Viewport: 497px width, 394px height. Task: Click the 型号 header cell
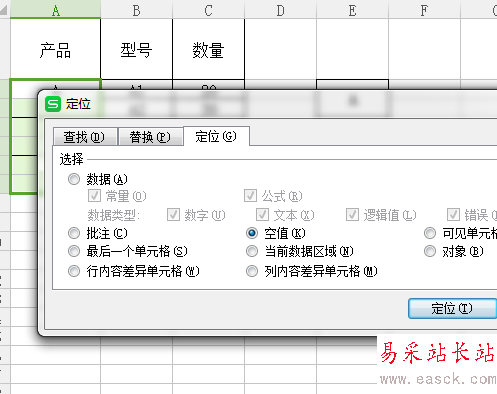pyautogui.click(x=136, y=49)
